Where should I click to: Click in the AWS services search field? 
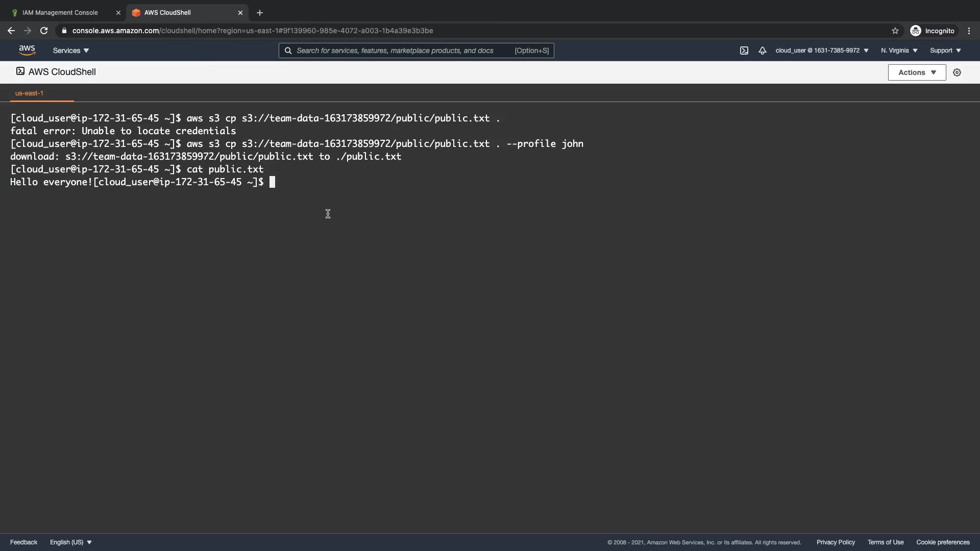(x=398, y=51)
